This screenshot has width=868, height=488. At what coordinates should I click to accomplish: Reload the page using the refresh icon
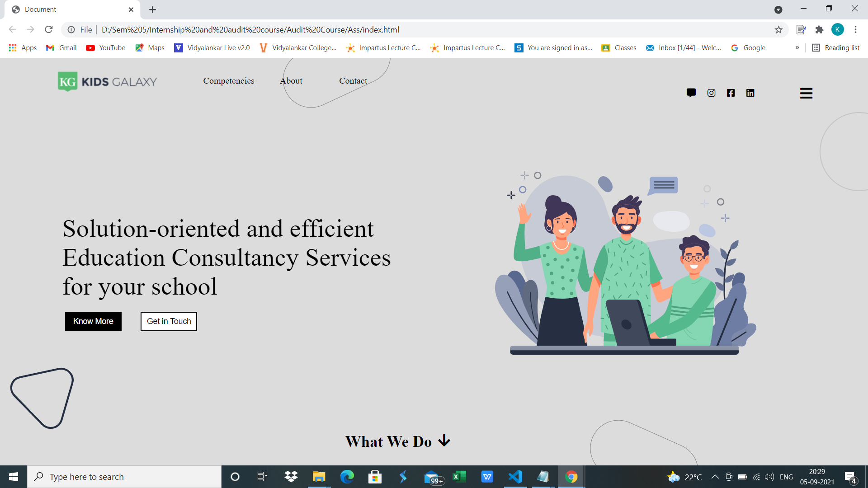coord(48,29)
